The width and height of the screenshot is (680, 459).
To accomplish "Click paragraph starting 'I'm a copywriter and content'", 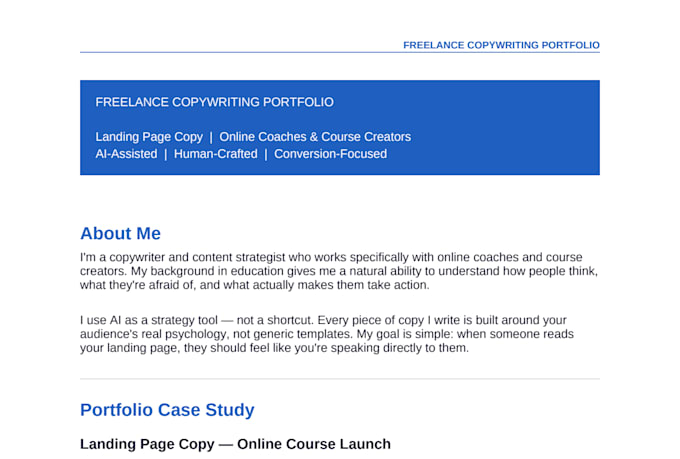I will pyautogui.click(x=339, y=271).
